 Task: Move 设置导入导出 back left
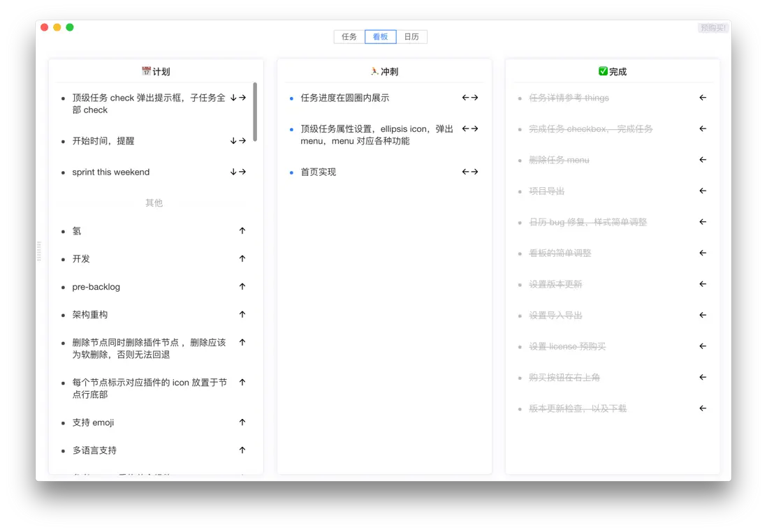(x=703, y=315)
